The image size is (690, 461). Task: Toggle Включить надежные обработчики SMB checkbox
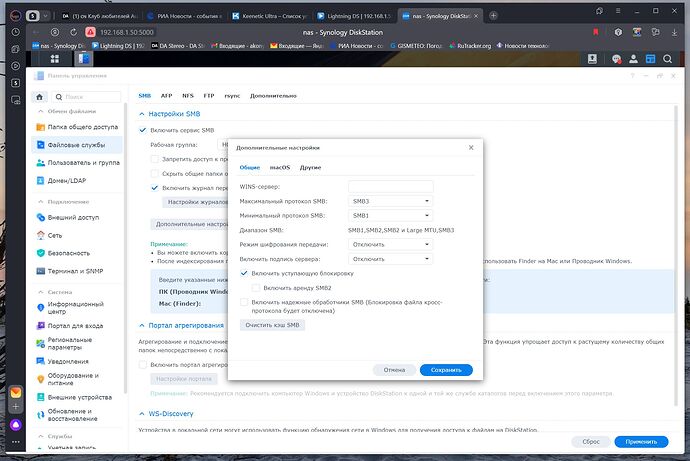pyautogui.click(x=244, y=302)
